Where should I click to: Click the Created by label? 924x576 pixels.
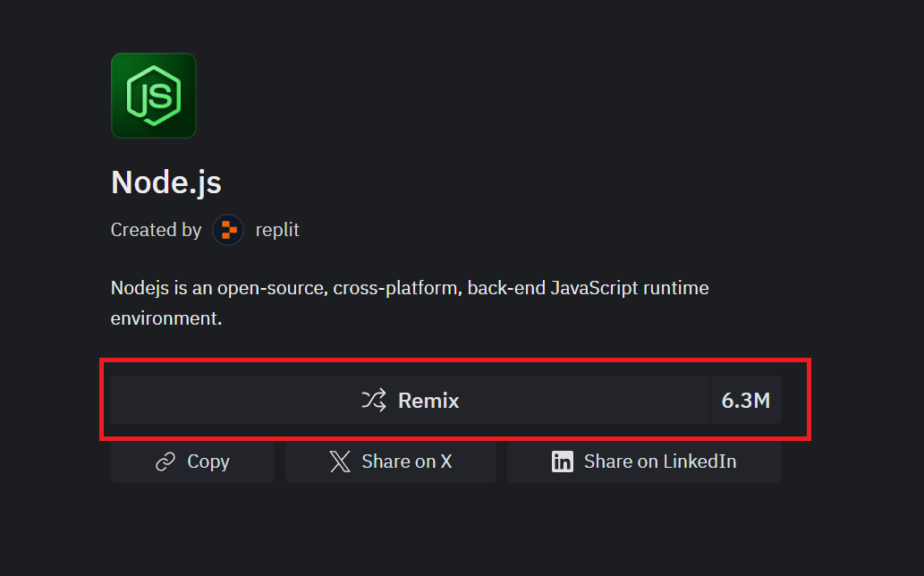pyautogui.click(x=157, y=230)
